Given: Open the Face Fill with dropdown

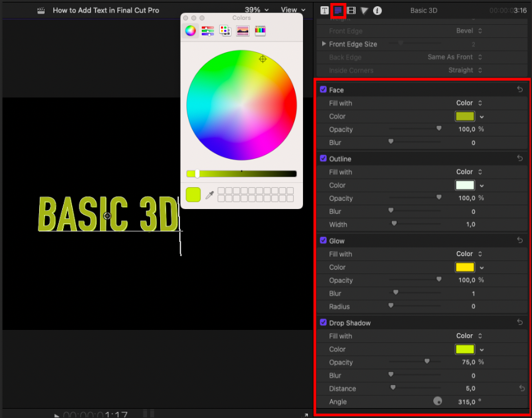Looking at the screenshot, I should click(469, 103).
